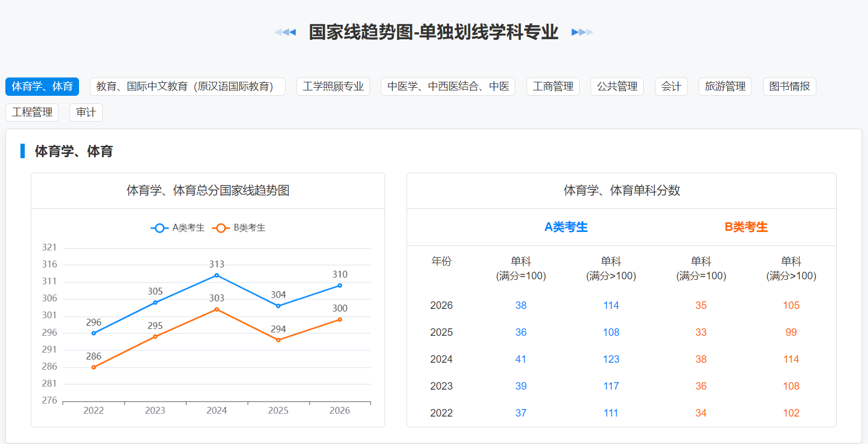Switch to 教育、国际中文教育 tab
Image resolution: width=868 pixels, height=444 pixels.
(187, 87)
